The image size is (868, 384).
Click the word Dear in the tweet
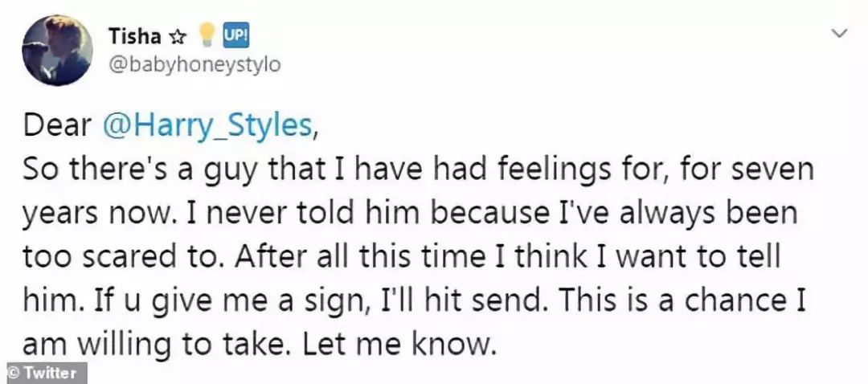pos(55,126)
